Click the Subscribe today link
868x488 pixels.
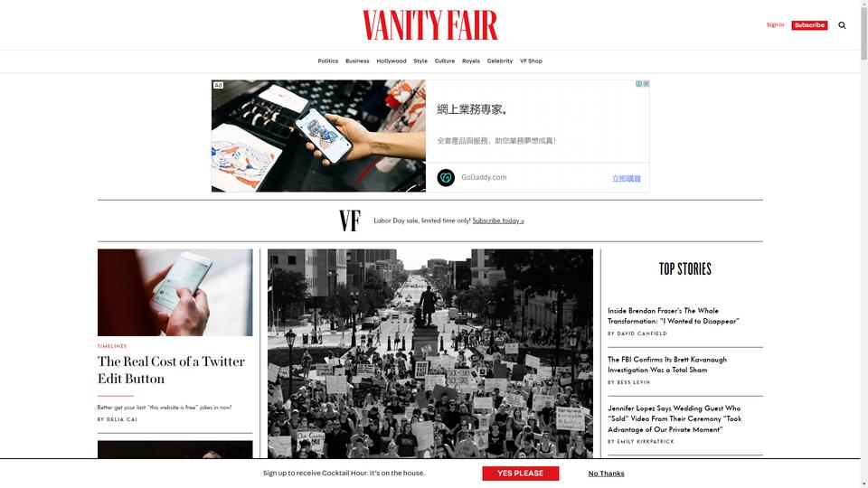(x=498, y=221)
